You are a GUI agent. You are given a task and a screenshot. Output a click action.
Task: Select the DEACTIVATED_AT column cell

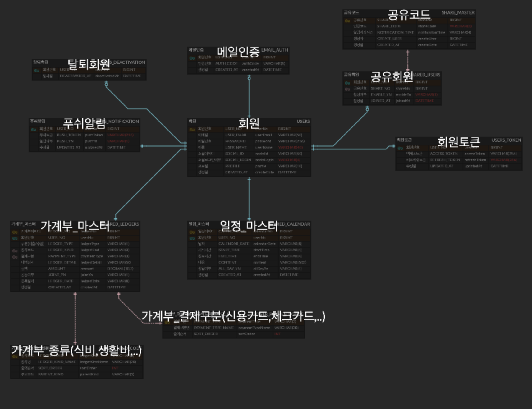pyautogui.click(x=76, y=76)
